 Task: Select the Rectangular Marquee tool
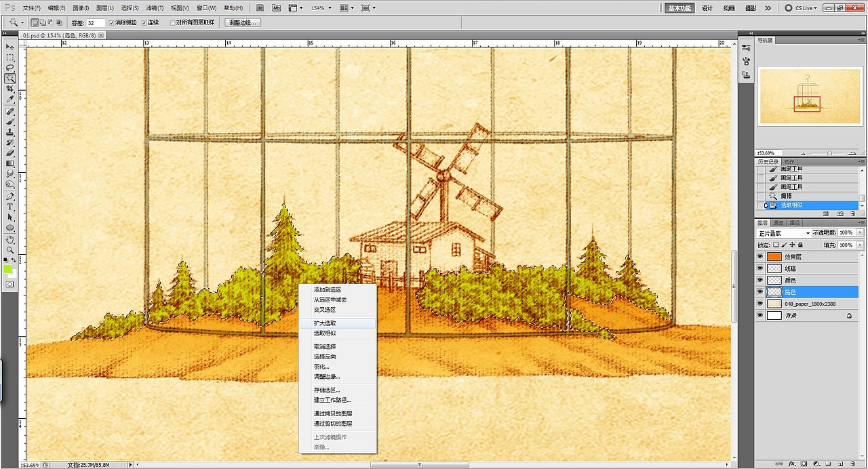point(10,58)
